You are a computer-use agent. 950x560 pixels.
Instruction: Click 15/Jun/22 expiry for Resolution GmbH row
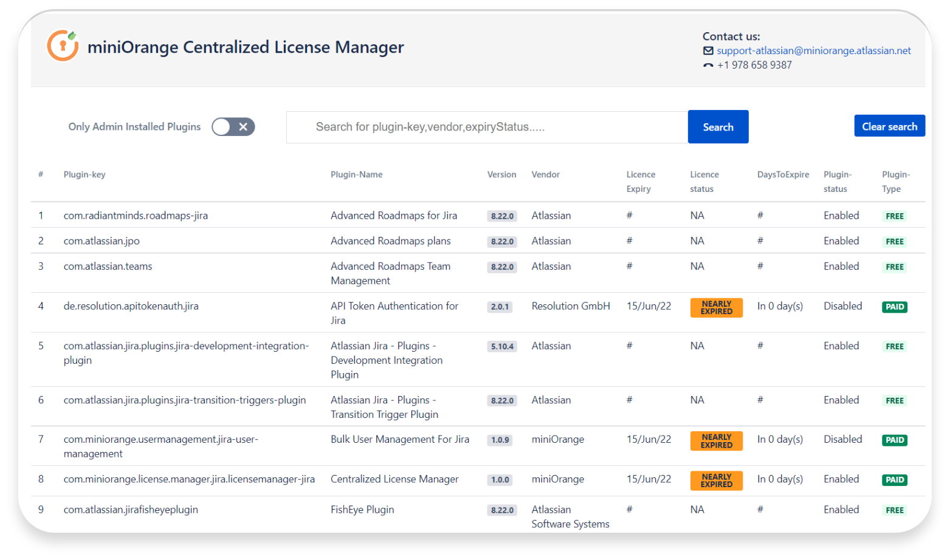click(x=649, y=306)
